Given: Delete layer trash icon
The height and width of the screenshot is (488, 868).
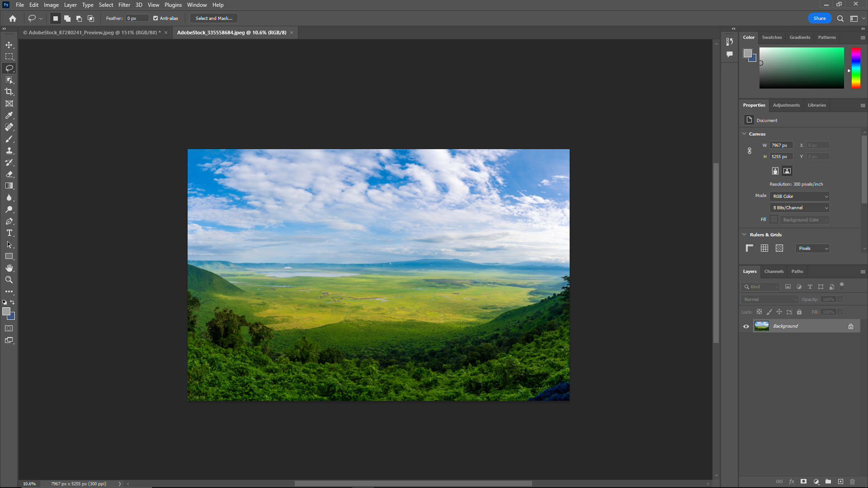Looking at the screenshot, I should pos(852,482).
